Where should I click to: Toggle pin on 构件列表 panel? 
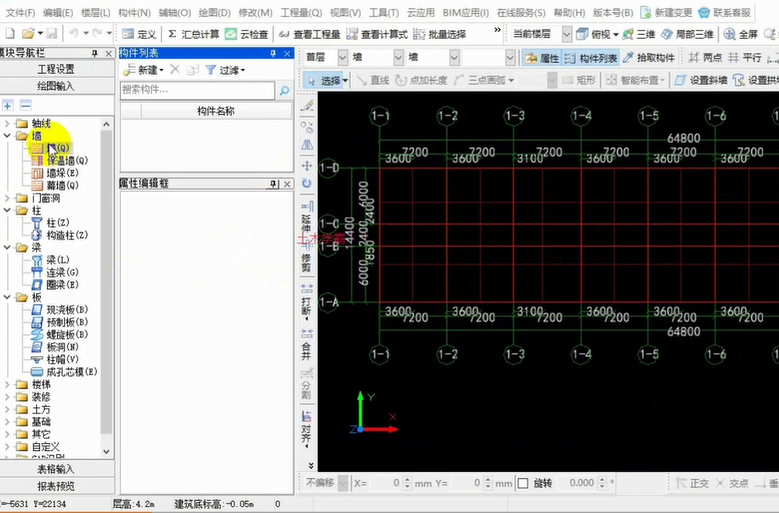[x=273, y=53]
